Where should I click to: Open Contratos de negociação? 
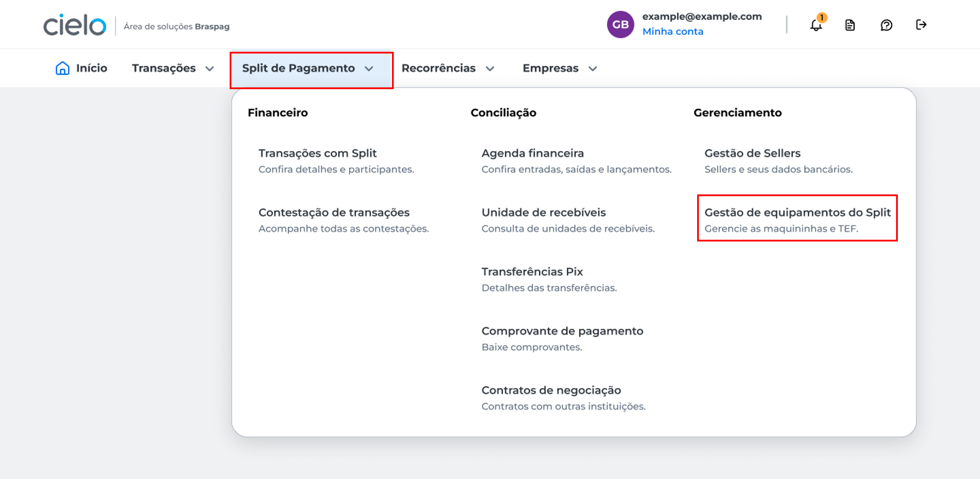[563, 398]
